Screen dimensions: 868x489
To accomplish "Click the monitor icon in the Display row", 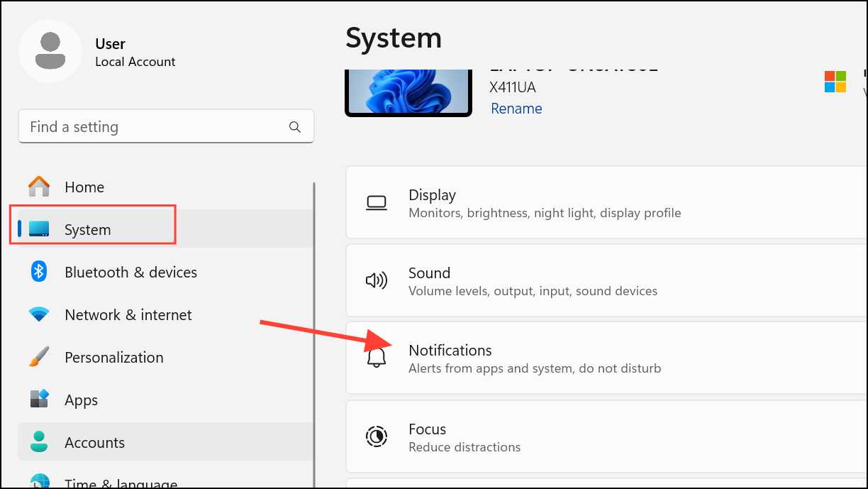I will coord(376,203).
